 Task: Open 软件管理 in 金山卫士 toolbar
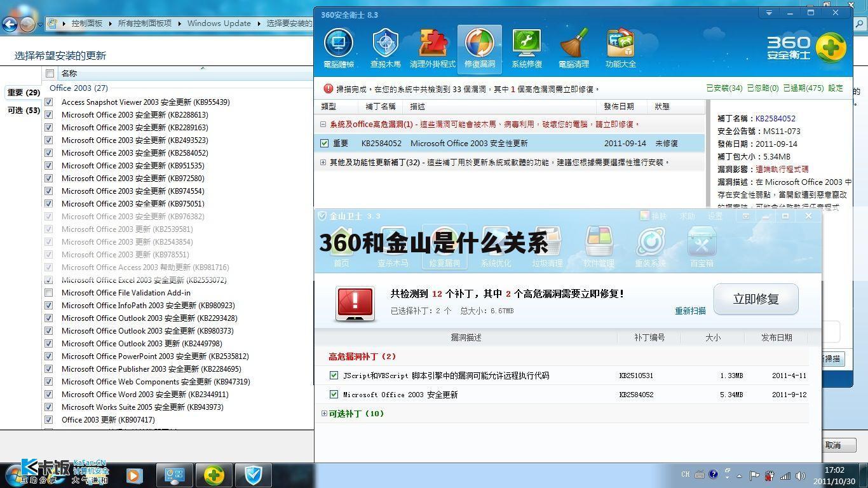599,247
